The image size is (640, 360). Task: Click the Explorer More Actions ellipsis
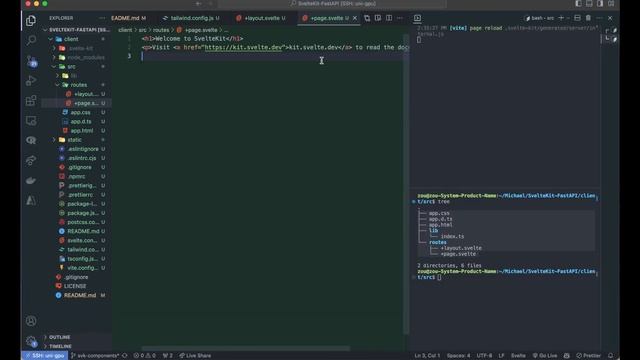pos(102,18)
